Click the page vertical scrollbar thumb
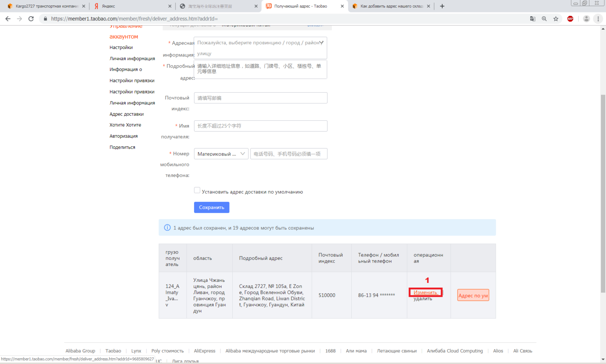The height and width of the screenshot is (364, 606). pyautogui.click(x=603, y=193)
